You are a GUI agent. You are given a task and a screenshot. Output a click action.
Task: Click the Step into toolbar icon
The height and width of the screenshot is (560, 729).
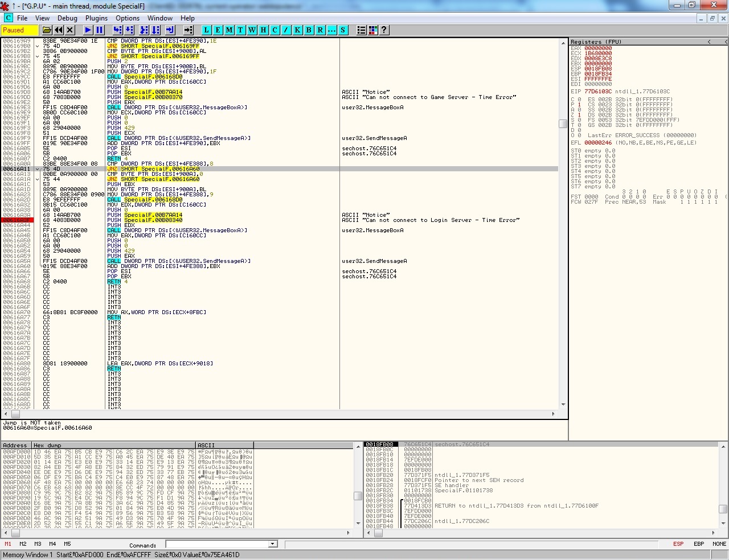point(117,30)
